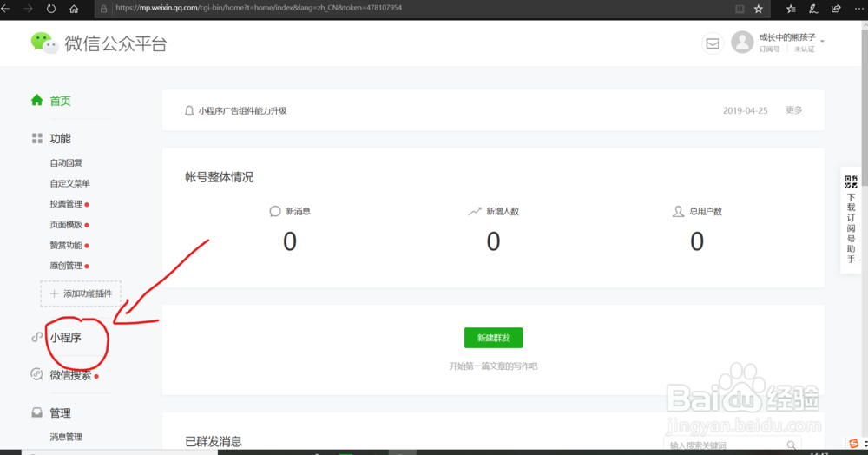Click 新消息 statistic count

click(x=290, y=242)
